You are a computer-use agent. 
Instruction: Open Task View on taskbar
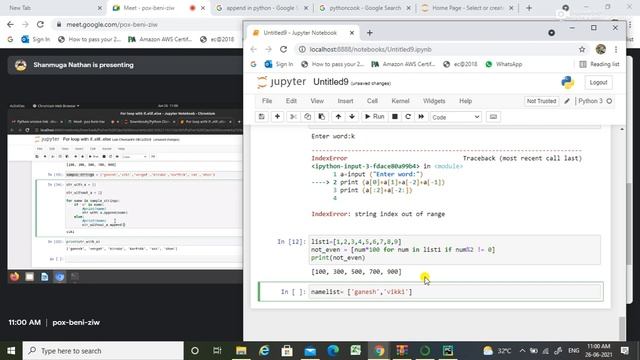(217, 351)
